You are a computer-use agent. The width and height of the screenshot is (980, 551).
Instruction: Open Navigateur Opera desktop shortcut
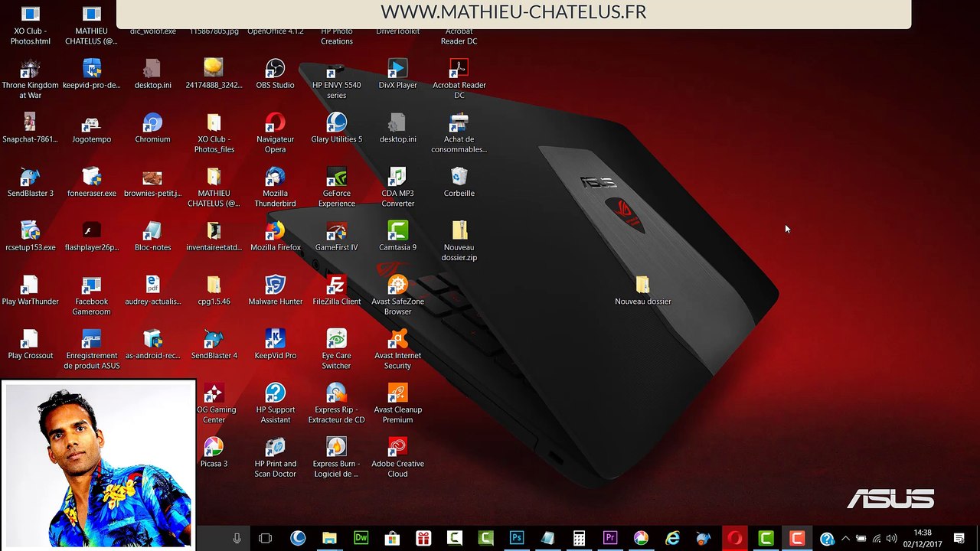click(x=275, y=133)
